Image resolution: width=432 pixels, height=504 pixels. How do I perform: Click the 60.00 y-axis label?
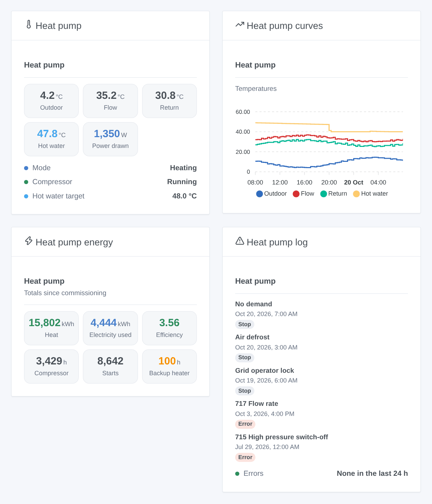pyautogui.click(x=243, y=112)
